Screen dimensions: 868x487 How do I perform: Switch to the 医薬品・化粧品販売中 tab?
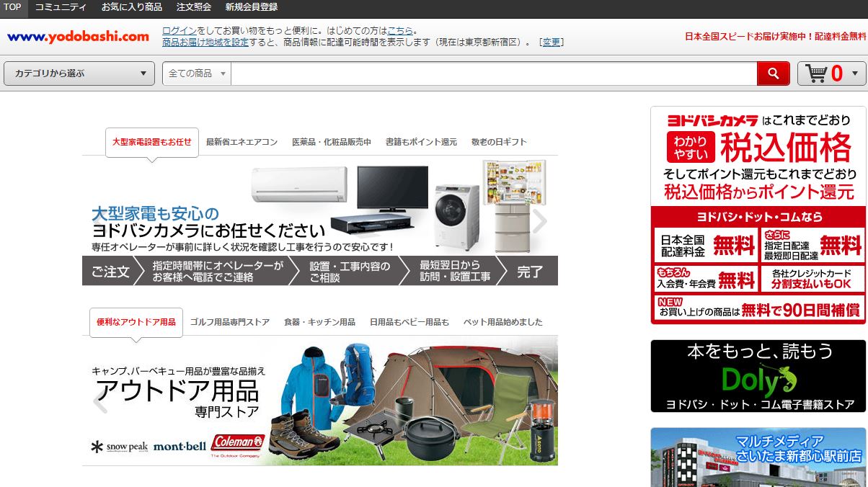[332, 142]
